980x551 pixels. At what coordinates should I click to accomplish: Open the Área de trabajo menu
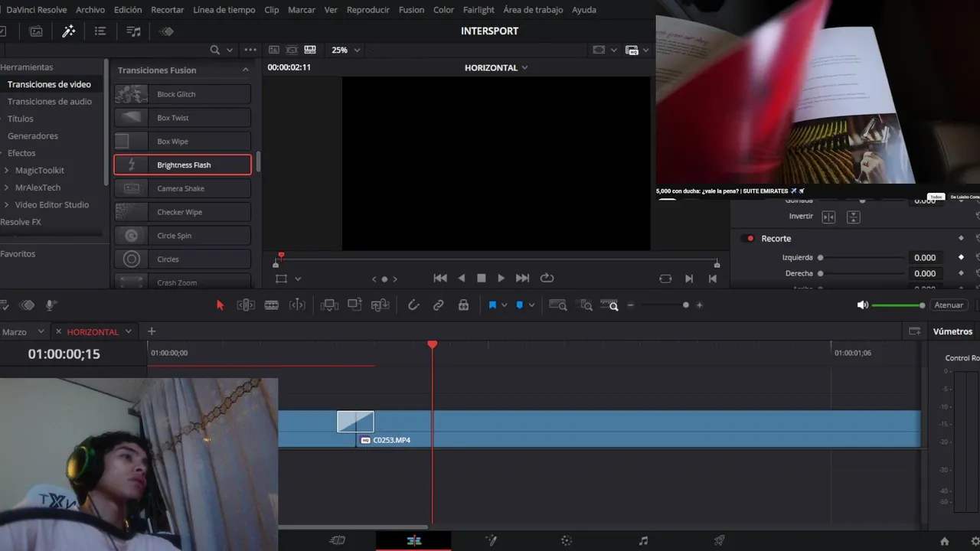tap(533, 10)
